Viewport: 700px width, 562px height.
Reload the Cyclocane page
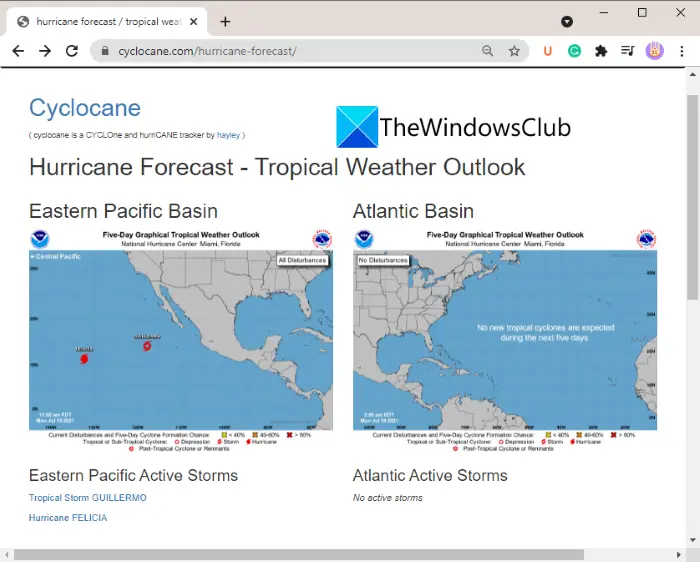click(x=72, y=51)
